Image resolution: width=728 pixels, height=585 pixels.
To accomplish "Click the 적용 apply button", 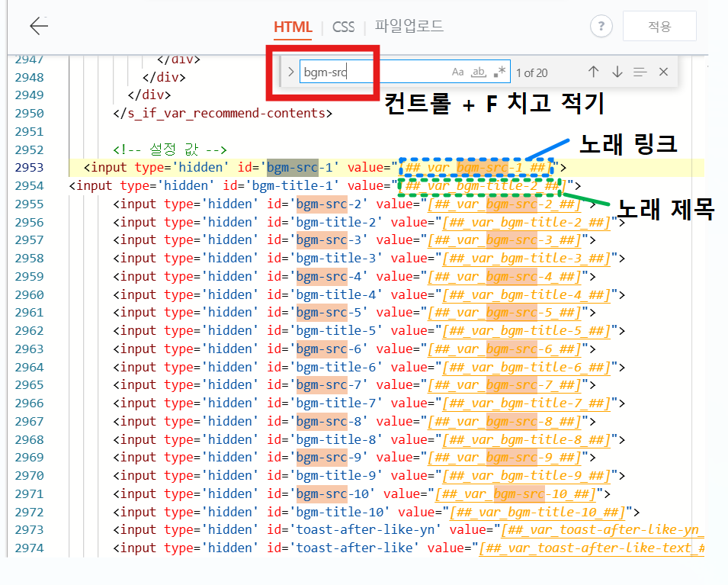I will 659,26.
